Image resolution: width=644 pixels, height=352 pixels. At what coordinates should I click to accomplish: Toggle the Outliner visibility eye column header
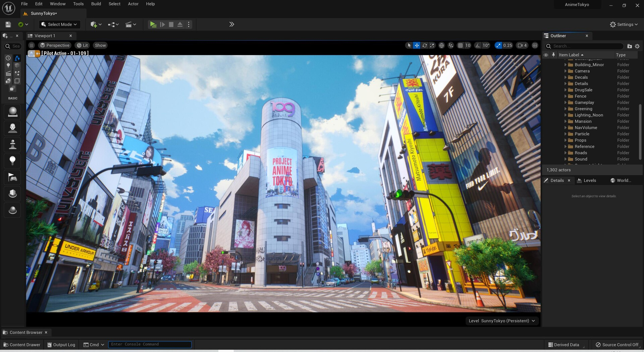[546, 55]
